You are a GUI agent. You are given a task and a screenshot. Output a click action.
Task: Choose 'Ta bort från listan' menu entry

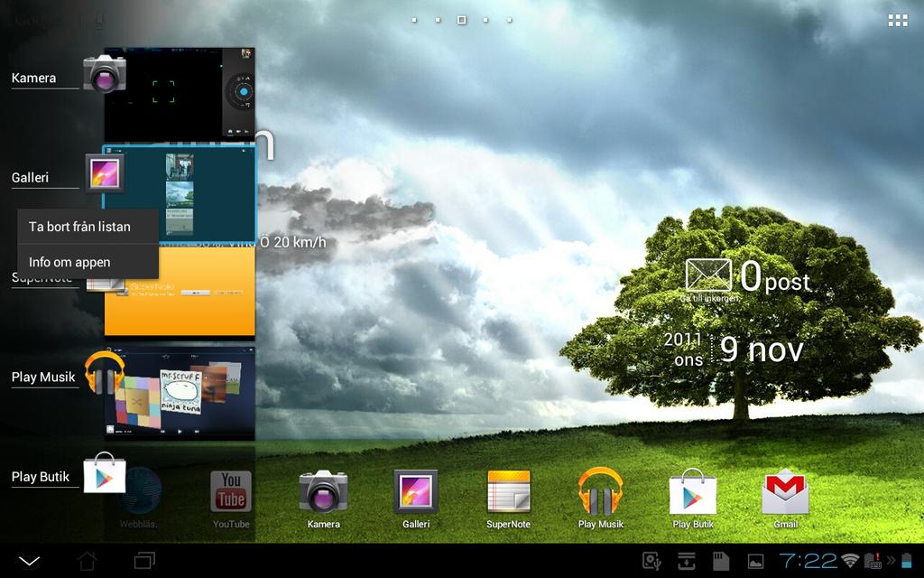[88, 227]
